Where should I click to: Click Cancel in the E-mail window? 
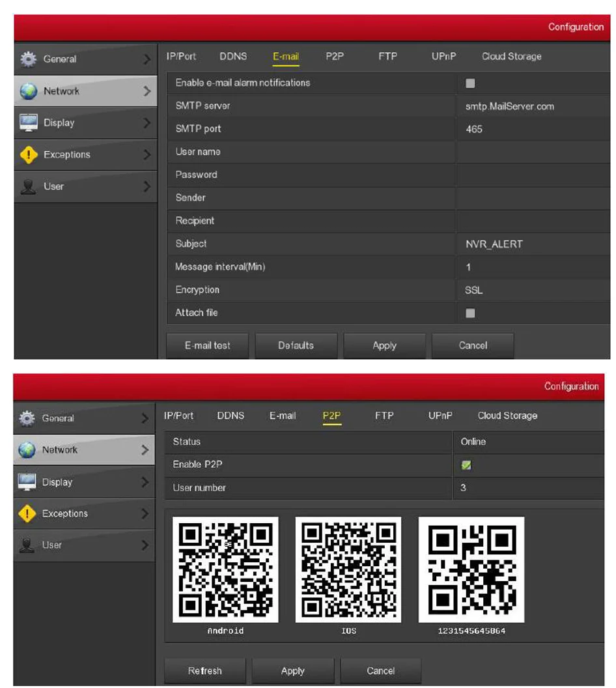473,346
